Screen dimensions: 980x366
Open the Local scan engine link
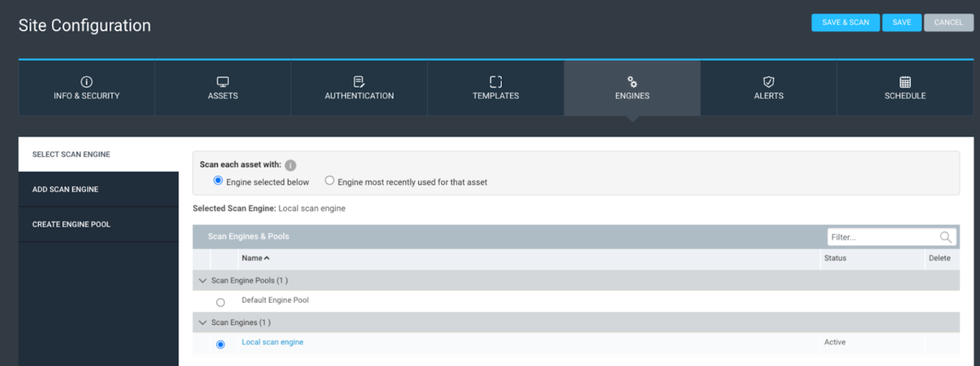[x=272, y=342]
